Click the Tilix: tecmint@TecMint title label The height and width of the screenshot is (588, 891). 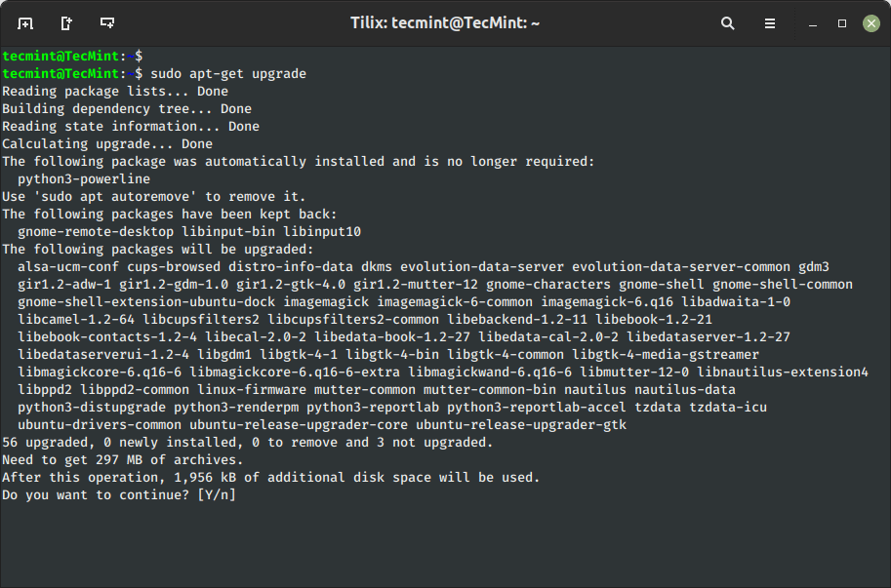[445, 22]
